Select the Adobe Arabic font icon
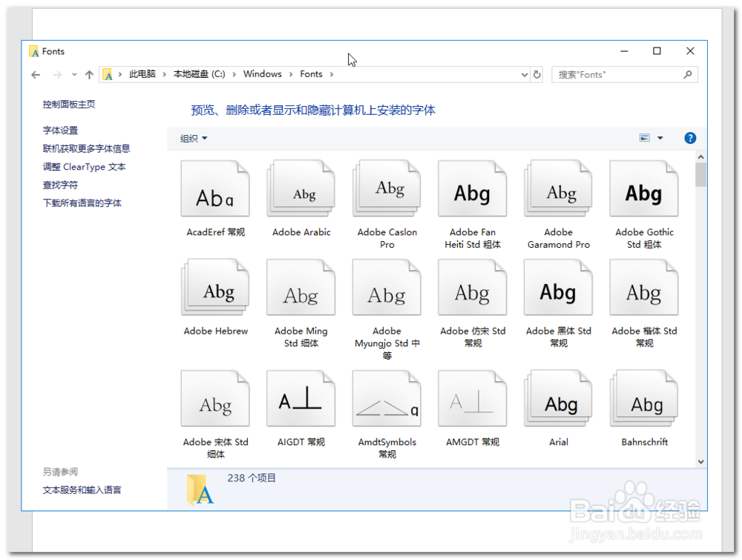742x560 pixels. [301, 188]
